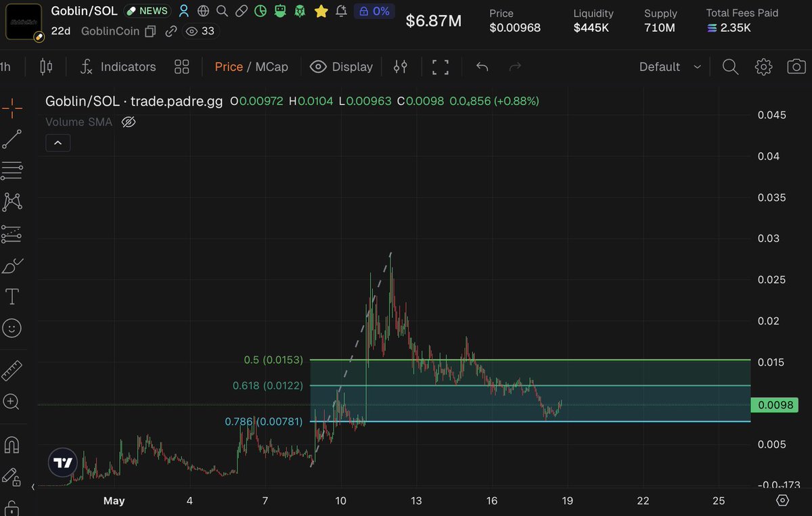This screenshot has width=812, height=516.
Task: Open the globe website icon
Action: pyautogui.click(x=203, y=11)
